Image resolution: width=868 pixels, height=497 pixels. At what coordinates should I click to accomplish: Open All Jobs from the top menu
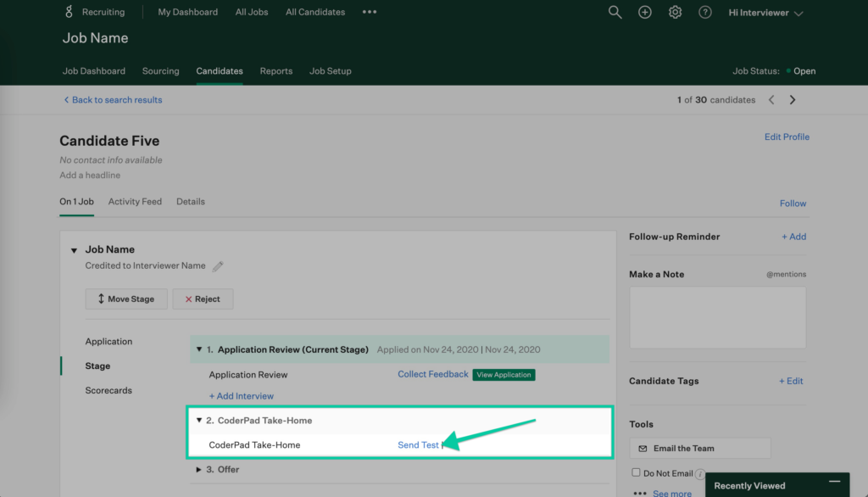pos(251,12)
